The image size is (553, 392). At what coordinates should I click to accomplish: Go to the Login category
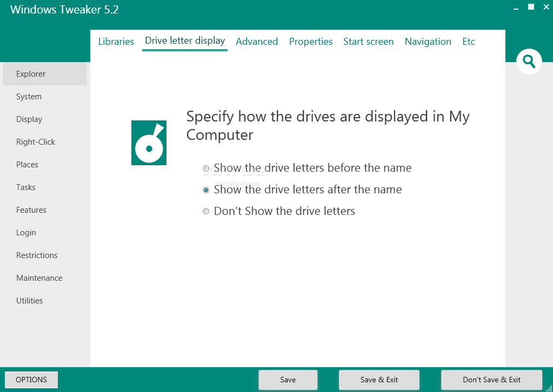(45, 233)
